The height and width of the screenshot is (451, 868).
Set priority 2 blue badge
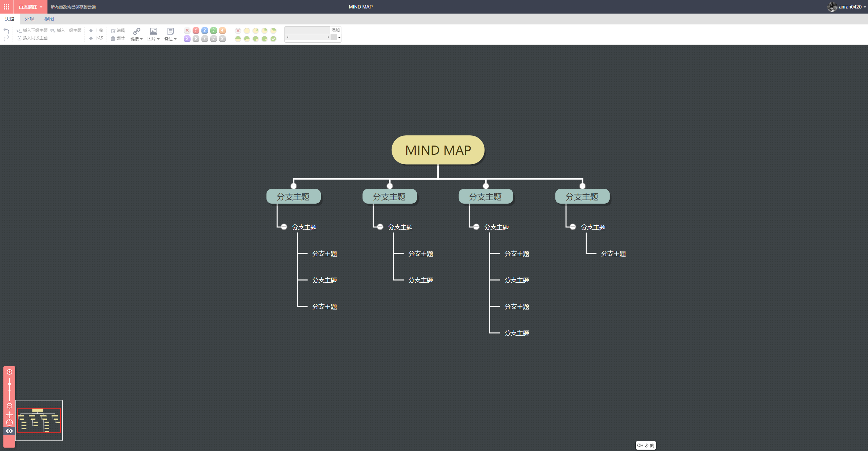(205, 31)
